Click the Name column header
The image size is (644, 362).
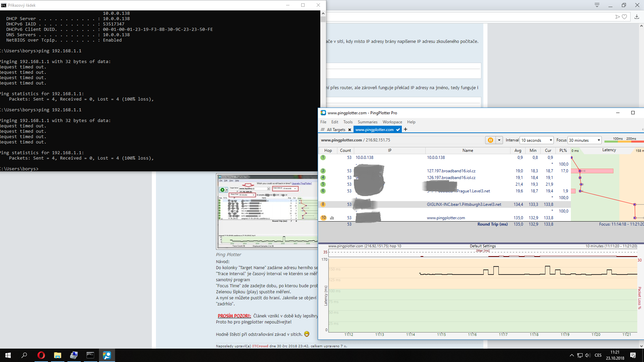pyautogui.click(x=468, y=150)
